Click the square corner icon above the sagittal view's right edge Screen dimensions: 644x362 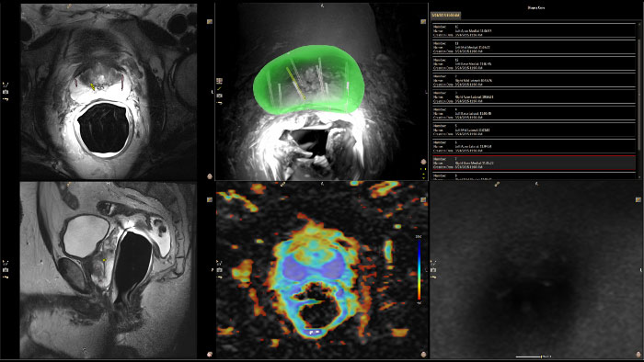(210, 199)
